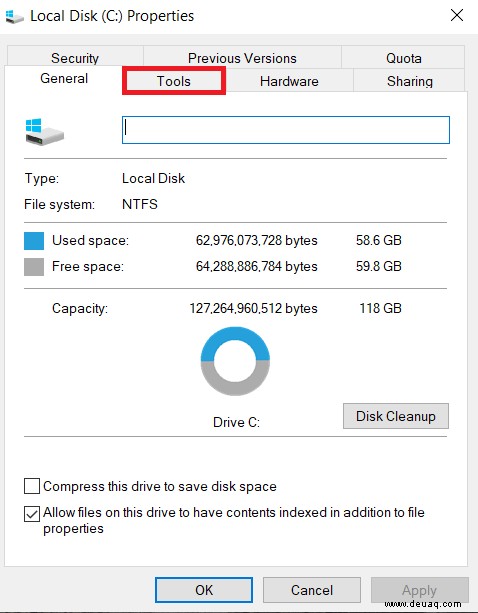This screenshot has width=478, height=613.
Task: Click the Windows drive icon beside the name field
Action: [44, 132]
